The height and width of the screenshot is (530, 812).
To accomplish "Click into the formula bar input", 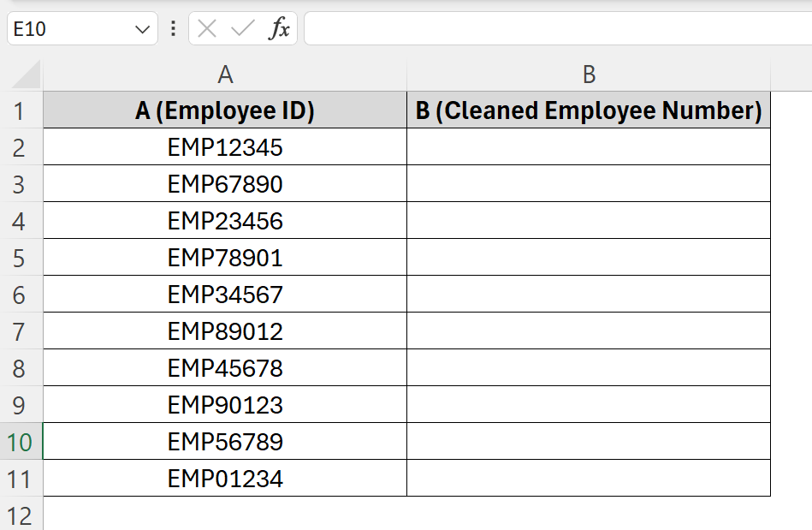I will coord(558,28).
